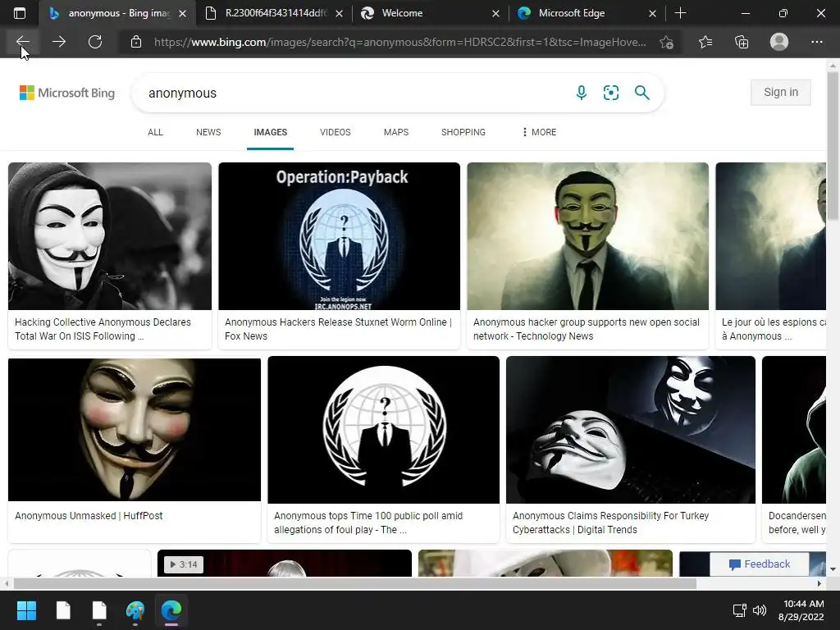Image resolution: width=840 pixels, height=630 pixels.
Task: Open the browser profile avatar
Action: 779,42
